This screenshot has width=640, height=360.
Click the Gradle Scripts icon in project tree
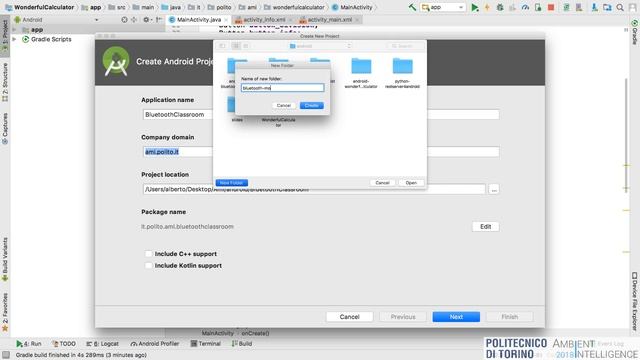point(25,39)
